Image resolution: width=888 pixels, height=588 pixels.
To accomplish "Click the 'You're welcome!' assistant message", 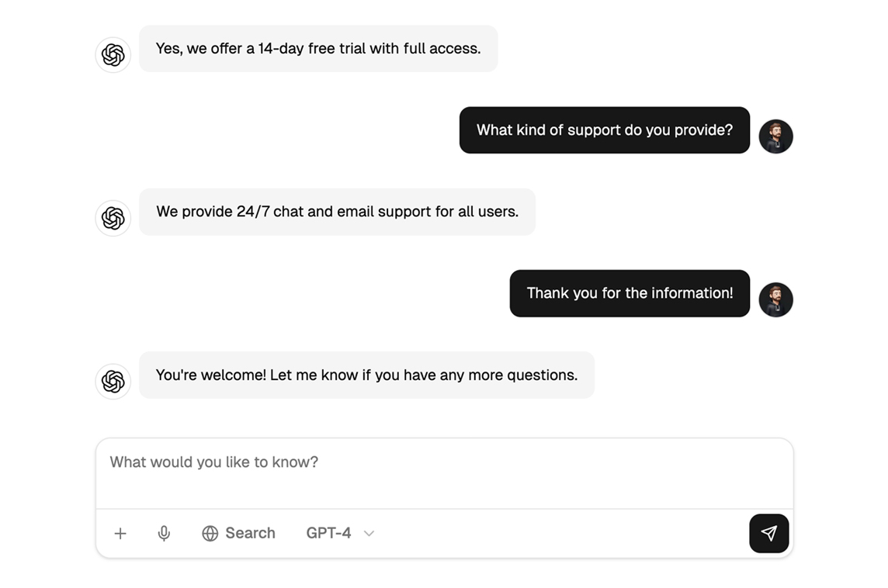I will pos(366,375).
